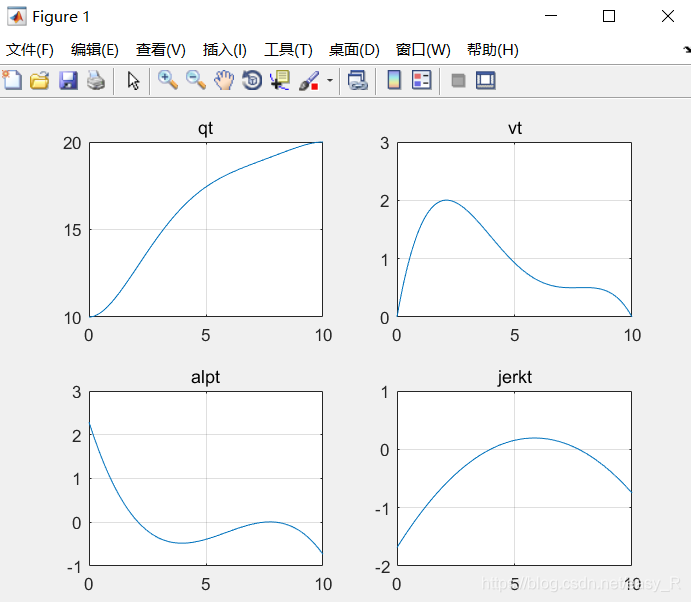Save the figure with the floppy disk icon
Image resolution: width=691 pixels, height=602 pixels.
[68, 81]
